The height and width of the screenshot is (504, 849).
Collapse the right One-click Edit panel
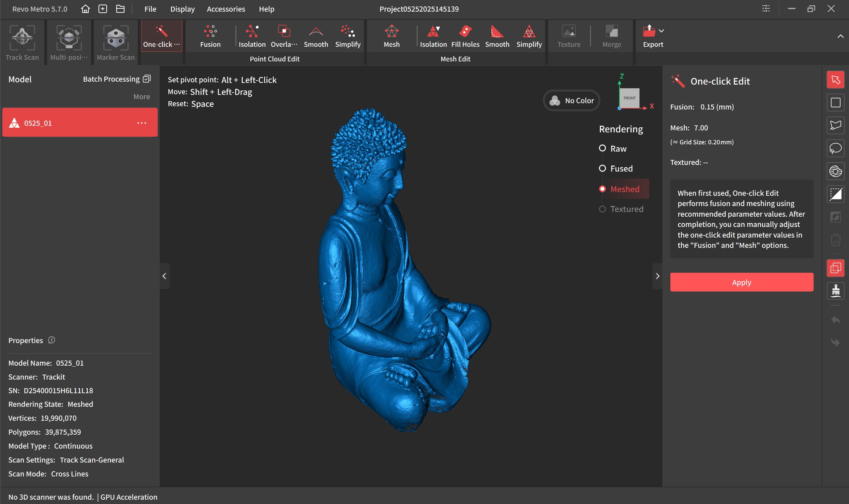click(x=657, y=276)
